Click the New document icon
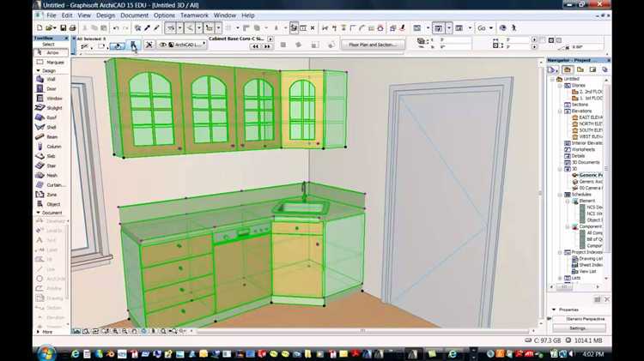The image size is (644, 361). (39, 28)
